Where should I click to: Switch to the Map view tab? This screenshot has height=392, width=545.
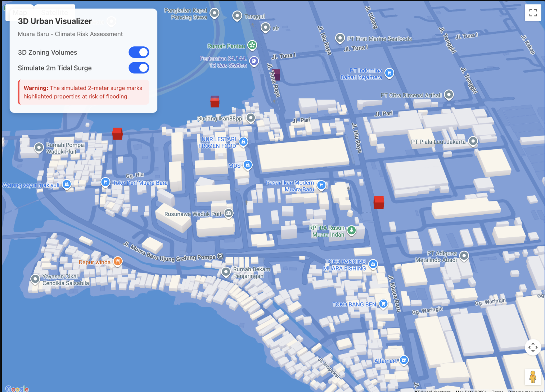[20, 13]
